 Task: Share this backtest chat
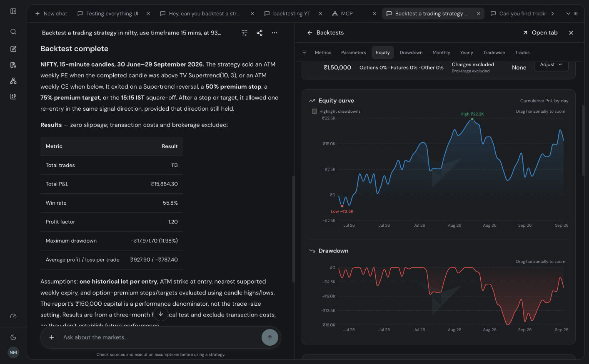pos(260,33)
